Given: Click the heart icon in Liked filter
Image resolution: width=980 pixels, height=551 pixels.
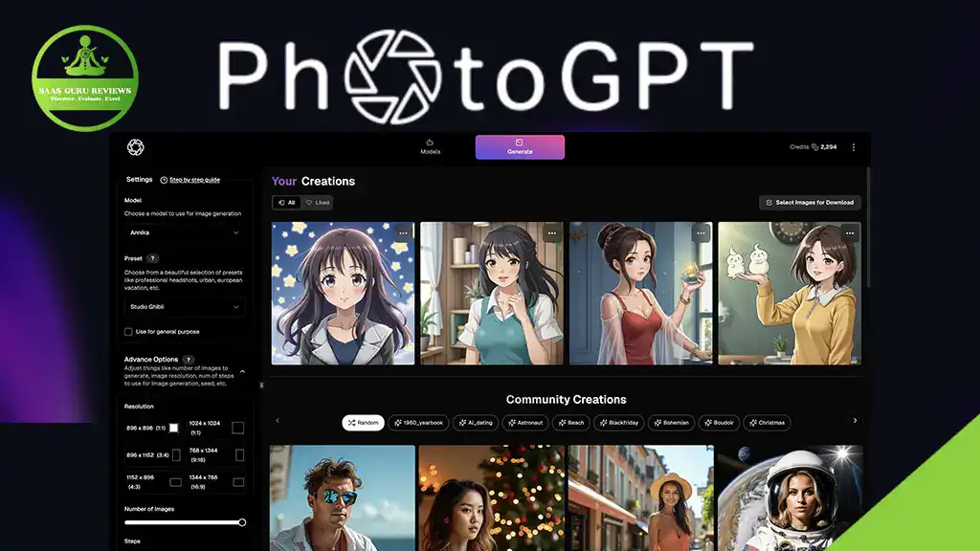Looking at the screenshot, I should [x=309, y=203].
